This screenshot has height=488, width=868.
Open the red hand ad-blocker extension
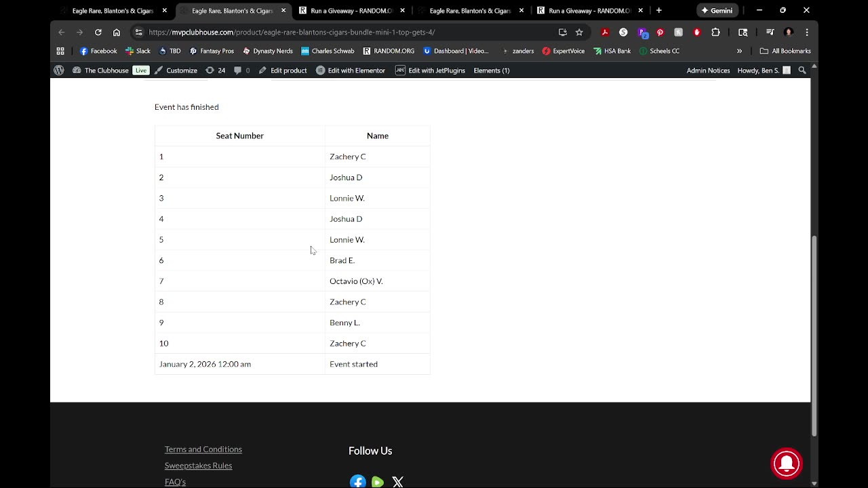pos(697,32)
